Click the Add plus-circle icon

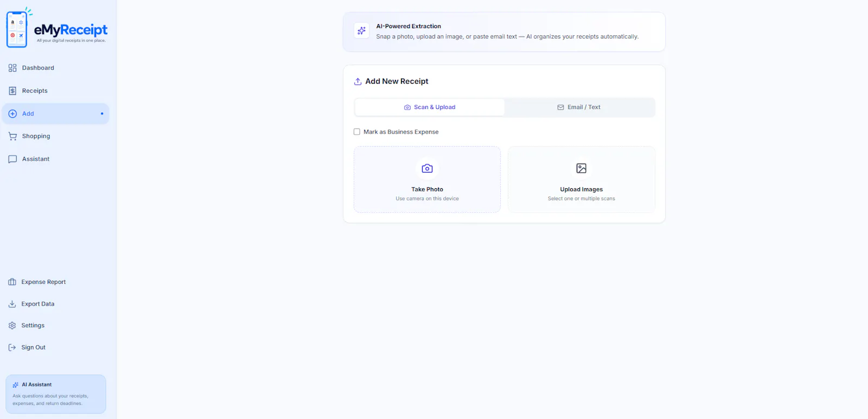12,113
